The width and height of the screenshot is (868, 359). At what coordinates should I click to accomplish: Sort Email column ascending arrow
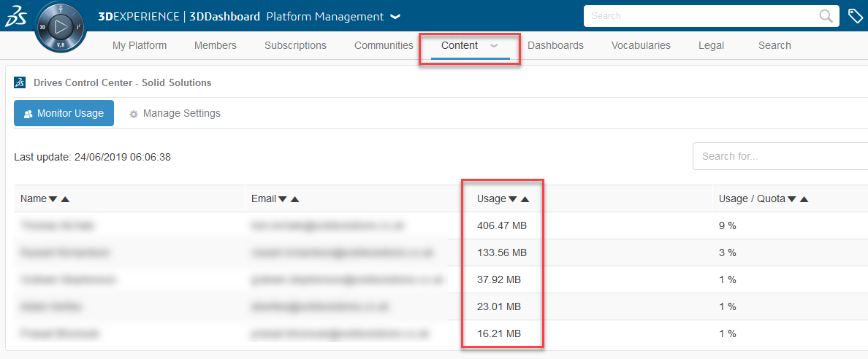point(294,199)
